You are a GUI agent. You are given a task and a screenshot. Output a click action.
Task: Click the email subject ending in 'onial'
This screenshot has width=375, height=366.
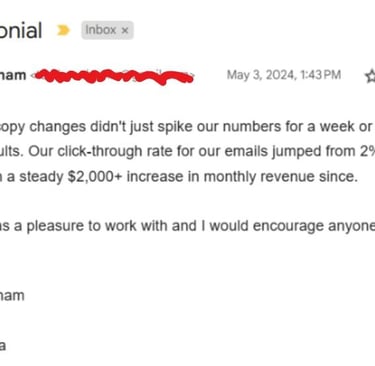click(21, 30)
